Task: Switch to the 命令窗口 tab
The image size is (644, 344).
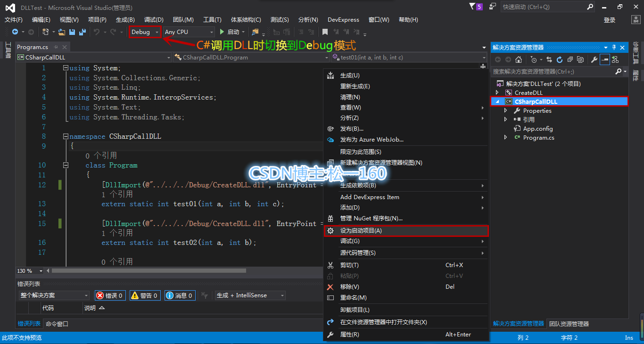Action: 57,324
